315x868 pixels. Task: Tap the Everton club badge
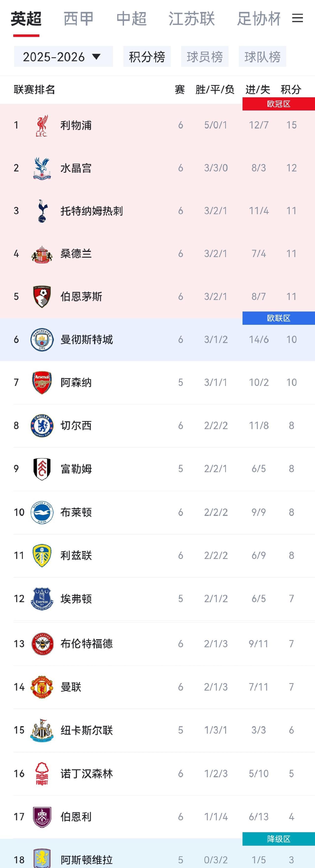[x=42, y=599]
